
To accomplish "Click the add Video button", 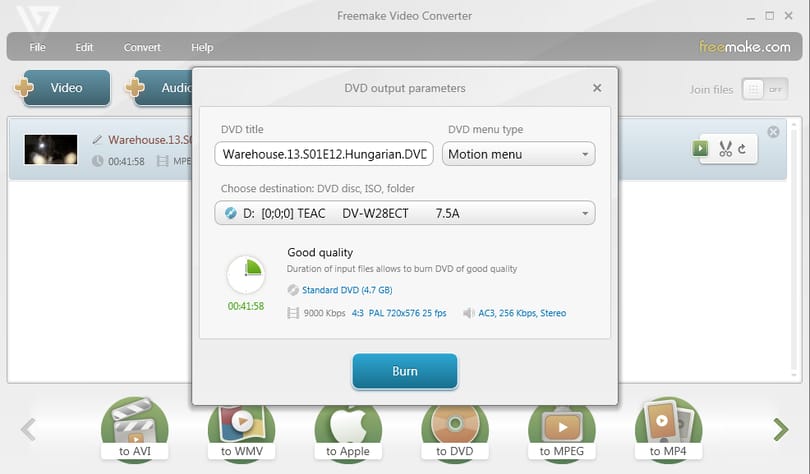I will 66,88.
